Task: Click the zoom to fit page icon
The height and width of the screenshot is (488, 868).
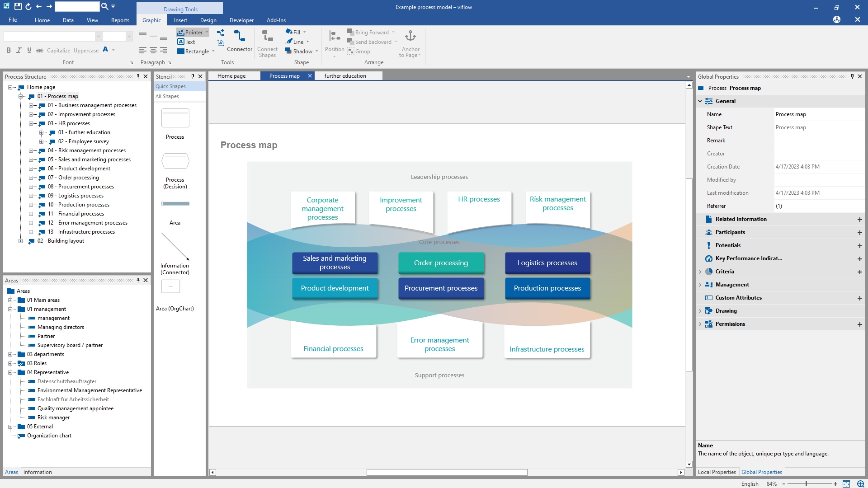Action: (846, 483)
